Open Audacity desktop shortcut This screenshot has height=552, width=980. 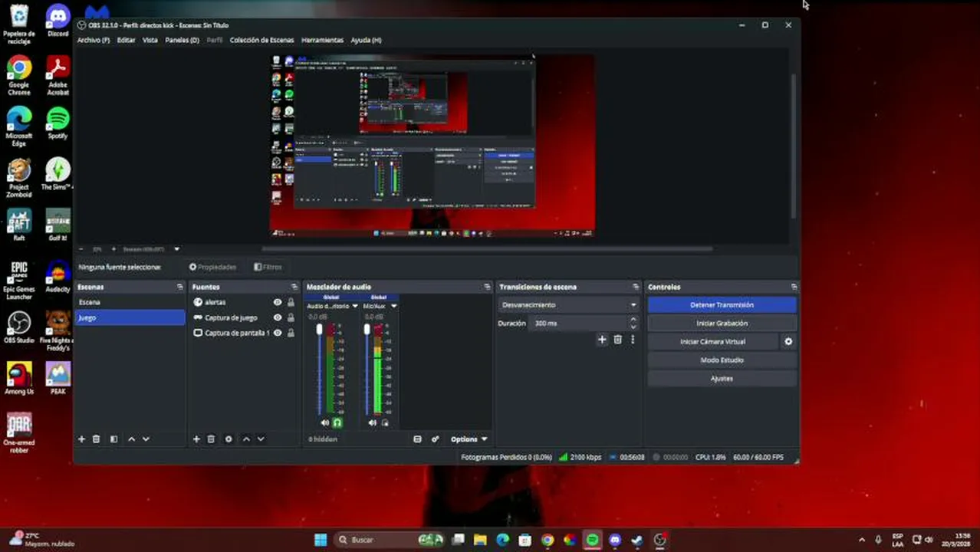(x=58, y=277)
